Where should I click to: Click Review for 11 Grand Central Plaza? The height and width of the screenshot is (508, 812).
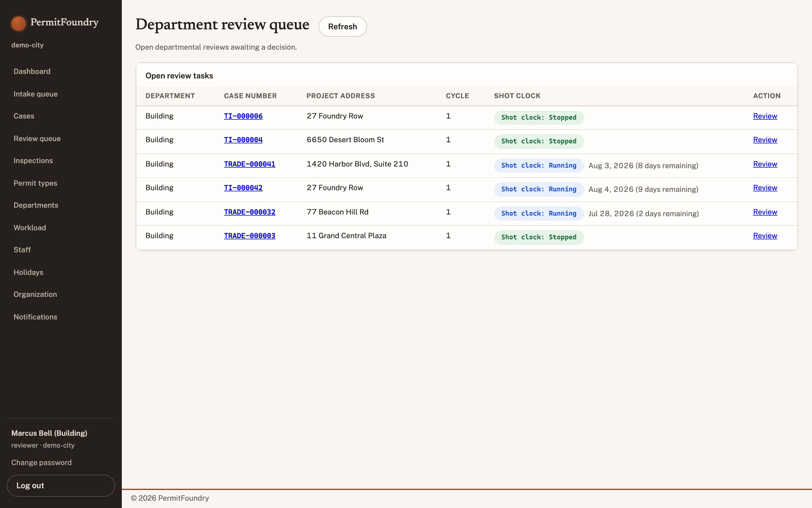[x=765, y=236]
